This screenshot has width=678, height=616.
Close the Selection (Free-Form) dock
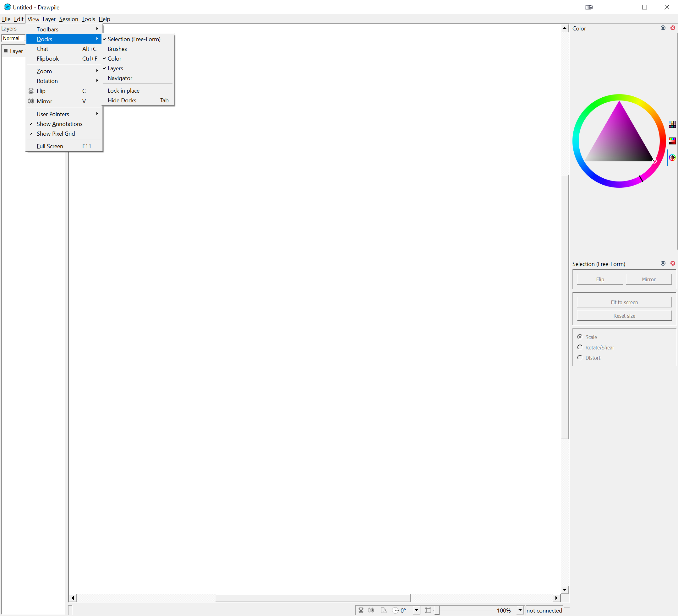(x=673, y=263)
